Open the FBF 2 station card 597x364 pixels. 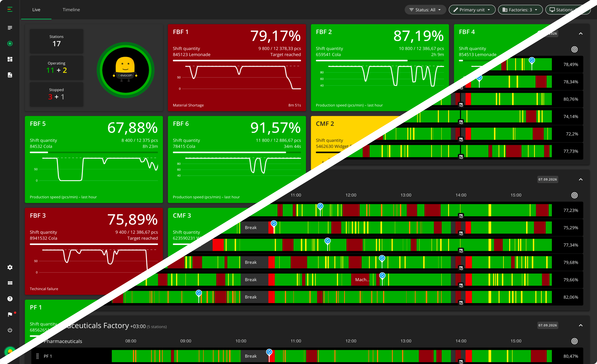380,68
